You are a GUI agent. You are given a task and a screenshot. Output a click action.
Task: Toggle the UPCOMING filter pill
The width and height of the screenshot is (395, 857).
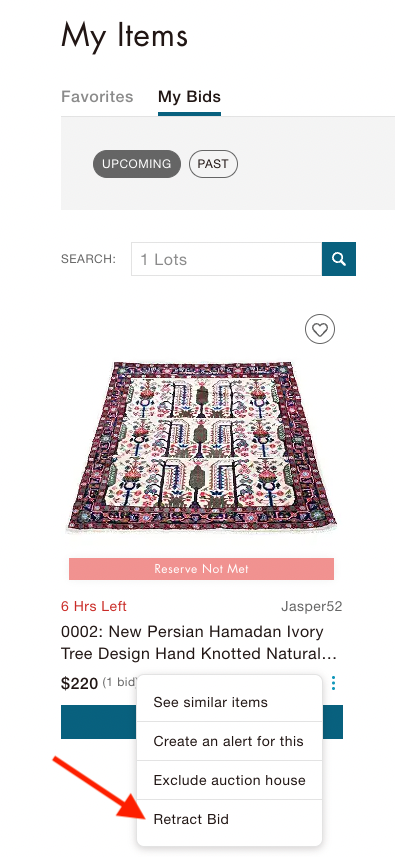pyautogui.click(x=137, y=164)
